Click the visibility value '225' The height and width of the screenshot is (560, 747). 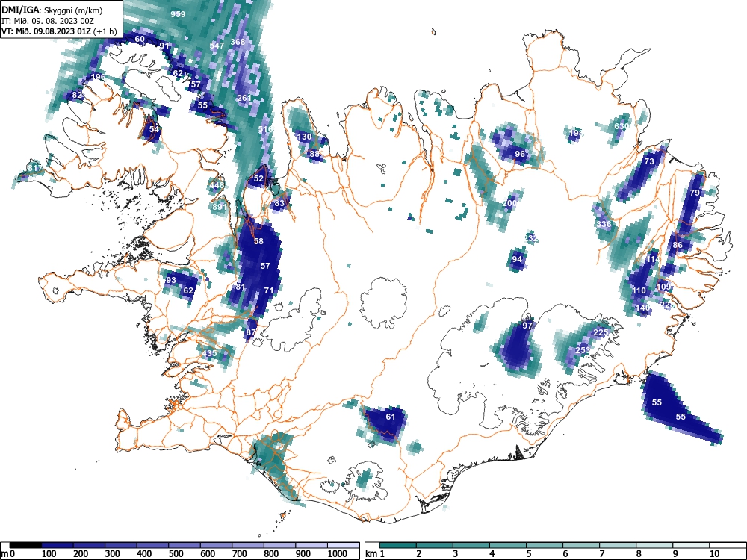point(601,332)
